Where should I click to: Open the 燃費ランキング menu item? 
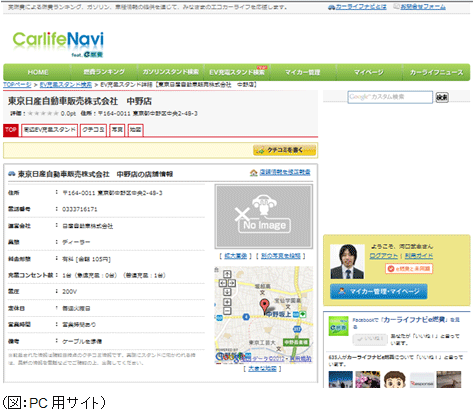104,72
